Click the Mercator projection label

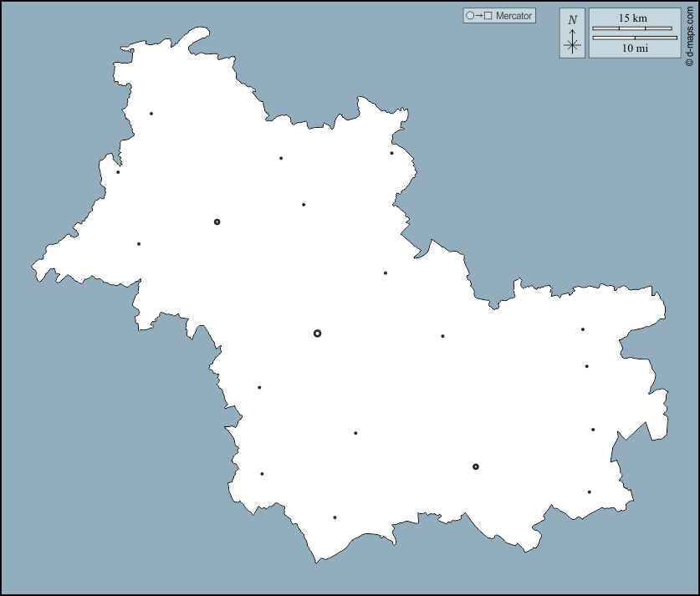point(514,16)
